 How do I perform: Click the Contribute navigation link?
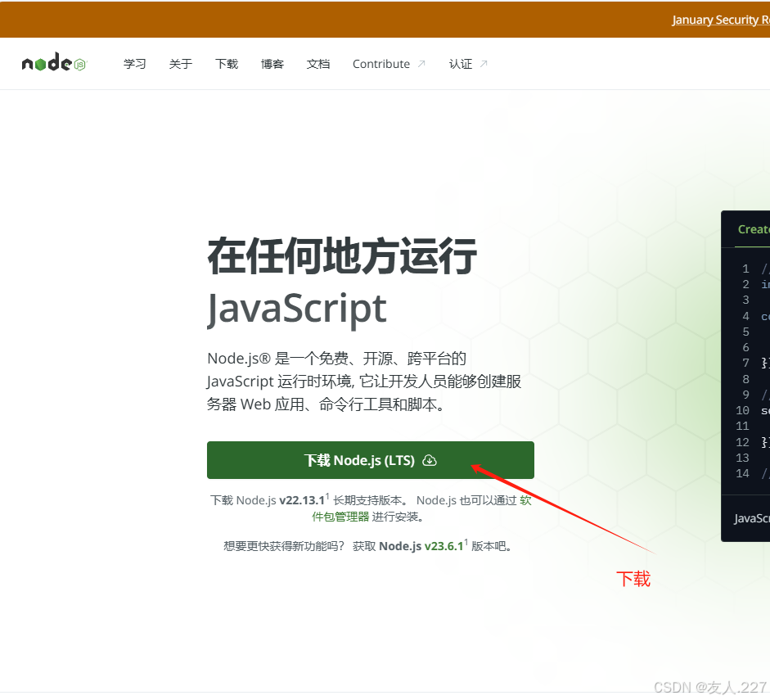(381, 64)
